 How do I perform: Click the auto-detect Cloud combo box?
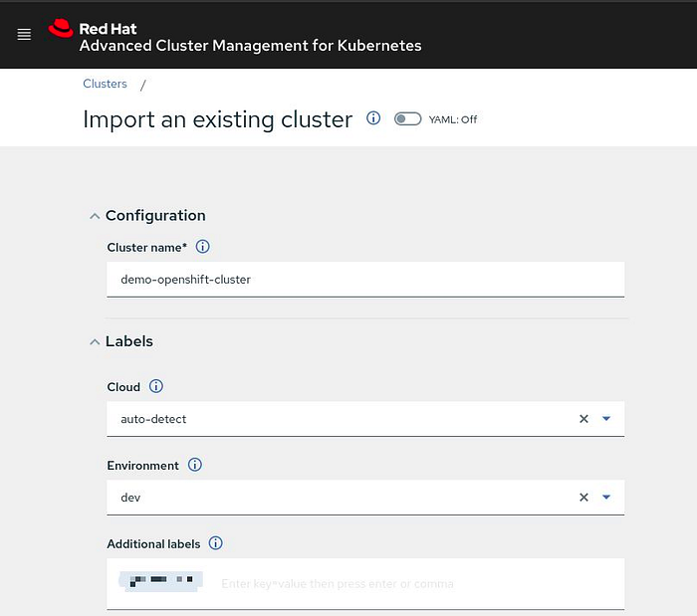click(x=365, y=419)
